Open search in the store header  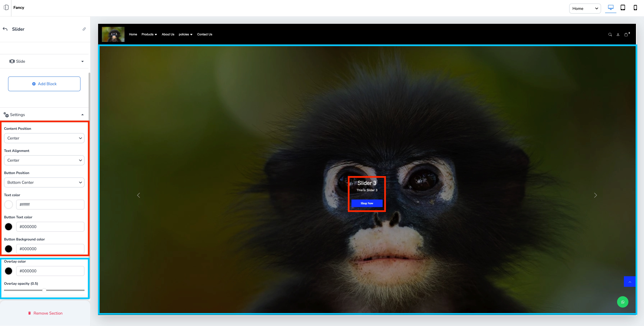(x=610, y=35)
